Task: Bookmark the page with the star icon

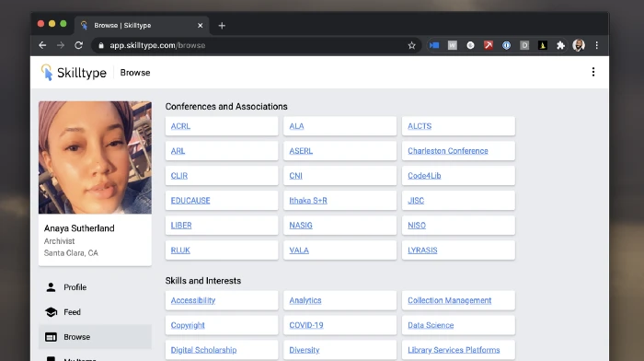Action: click(x=411, y=45)
